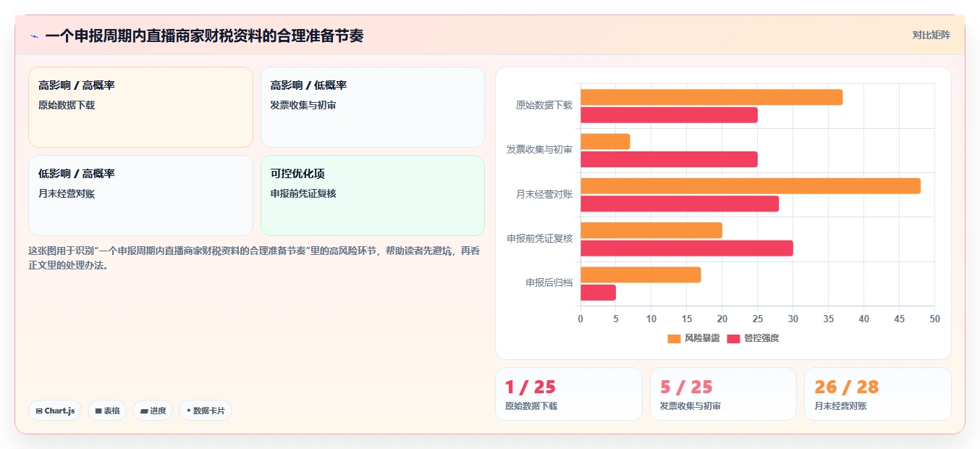Click 发票收集与初审 text in the 高影响 / 低概率 card
The width and height of the screenshot is (980, 449).
coord(303,105)
